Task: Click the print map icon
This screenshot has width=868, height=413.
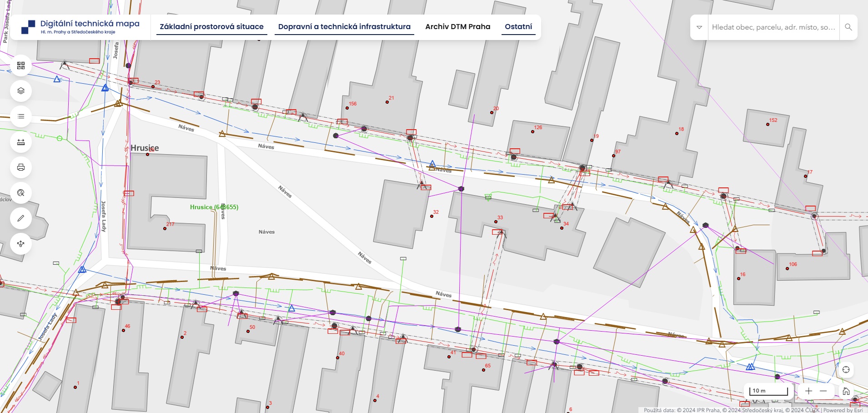Action: (x=21, y=167)
